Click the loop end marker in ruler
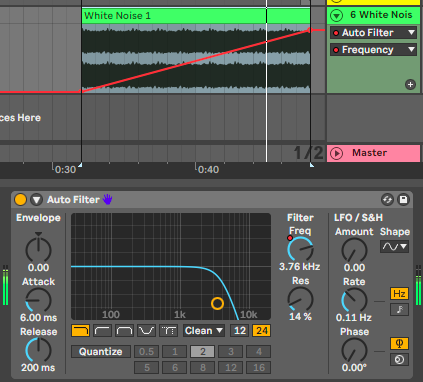Image resolution: width=423 pixels, height=382 pixels. pos(312,165)
